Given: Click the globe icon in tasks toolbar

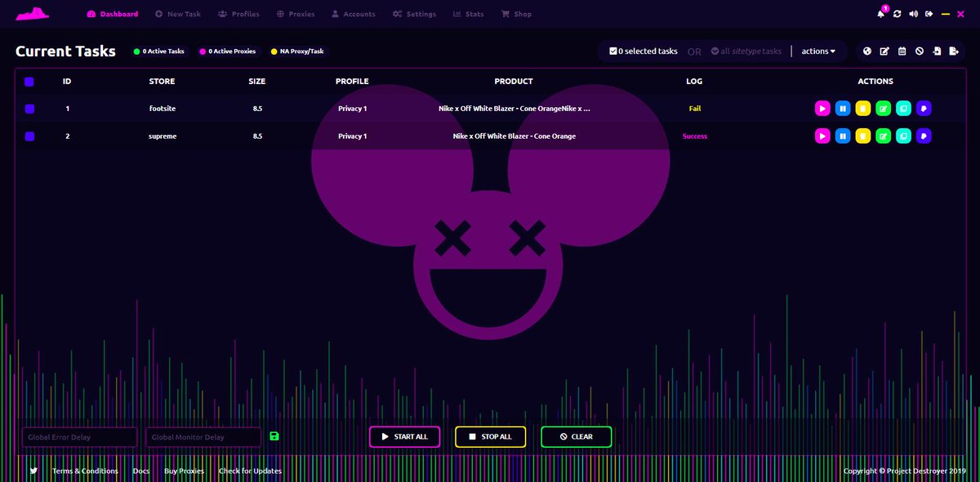Looking at the screenshot, I should pos(867,51).
